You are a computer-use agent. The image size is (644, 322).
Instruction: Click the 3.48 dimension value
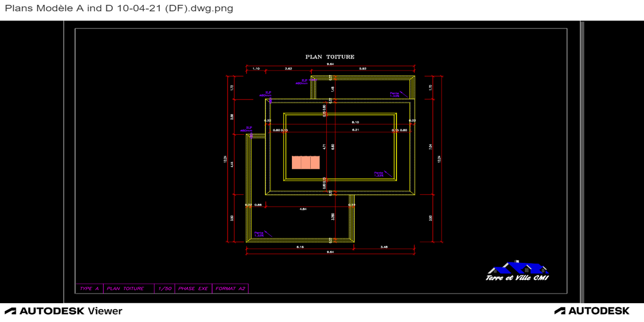(384, 247)
